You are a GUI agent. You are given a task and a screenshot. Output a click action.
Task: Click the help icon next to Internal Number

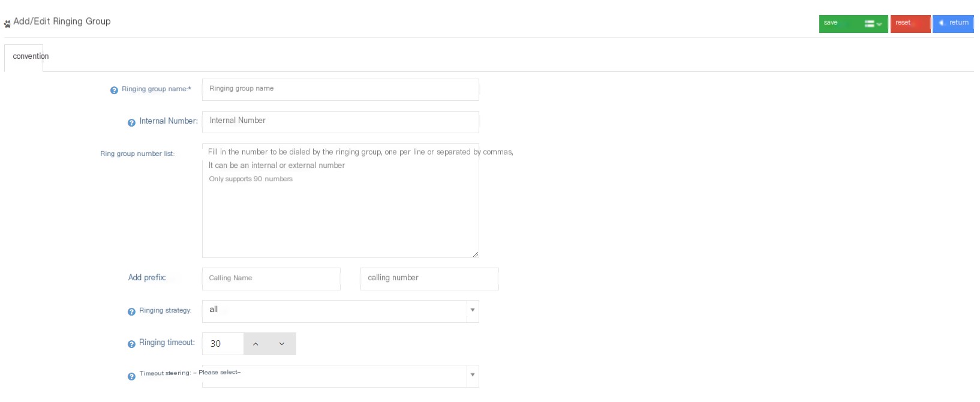(131, 122)
